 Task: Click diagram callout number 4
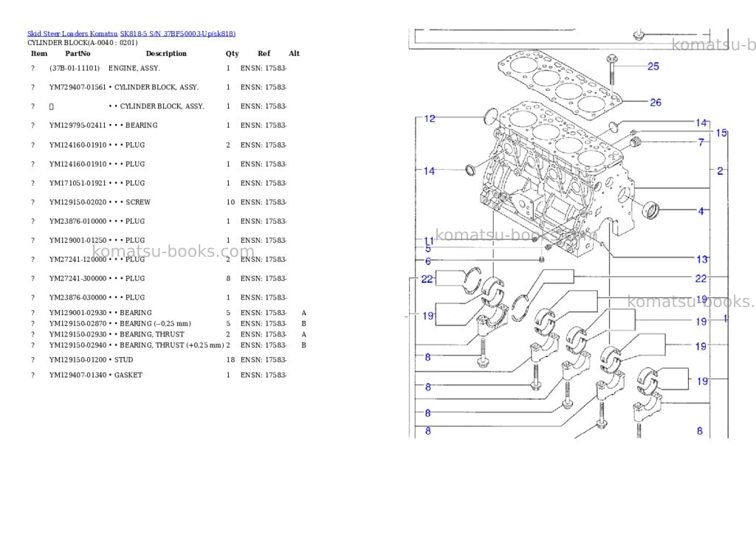[701, 210]
